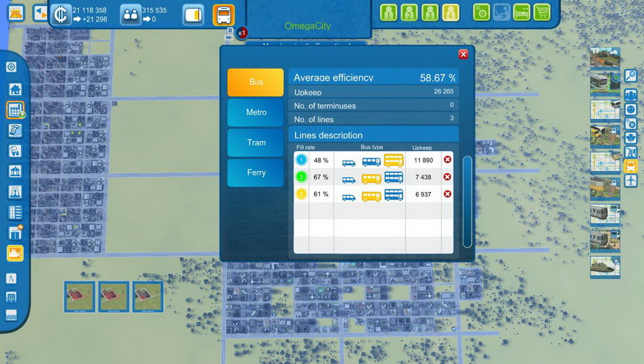The height and width of the screenshot is (364, 644).
Task: Open the green gear settings icon
Action: click(482, 13)
